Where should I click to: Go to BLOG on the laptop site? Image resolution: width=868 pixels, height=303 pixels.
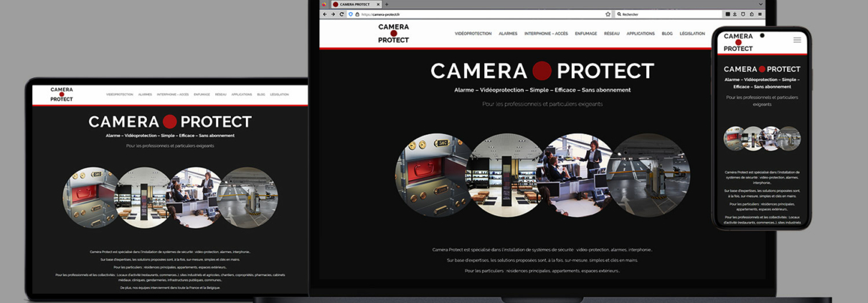[x=667, y=34]
